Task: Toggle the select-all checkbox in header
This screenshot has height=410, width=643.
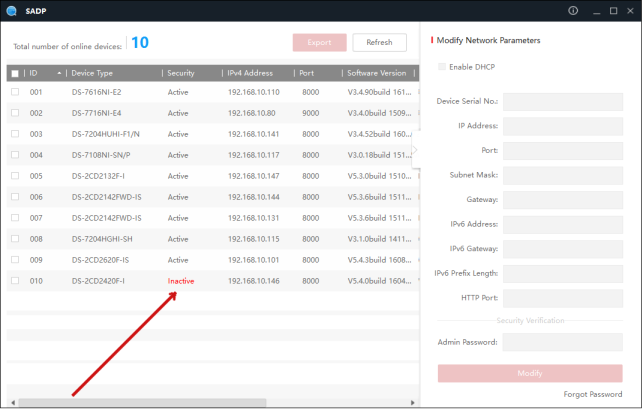Action: click(x=15, y=73)
